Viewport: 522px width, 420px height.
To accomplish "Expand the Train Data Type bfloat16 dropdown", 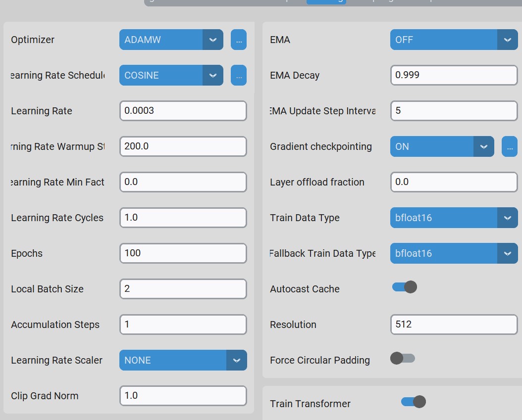I will click(x=454, y=218).
